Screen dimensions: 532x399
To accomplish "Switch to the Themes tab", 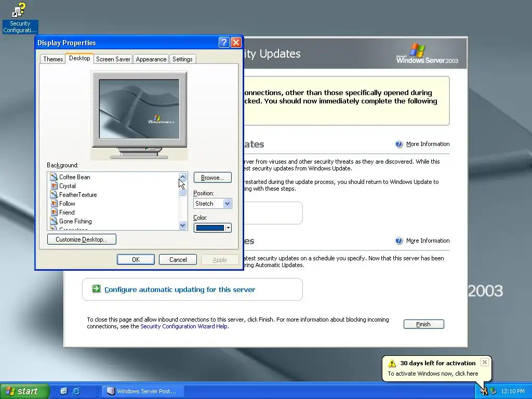I will pos(53,59).
